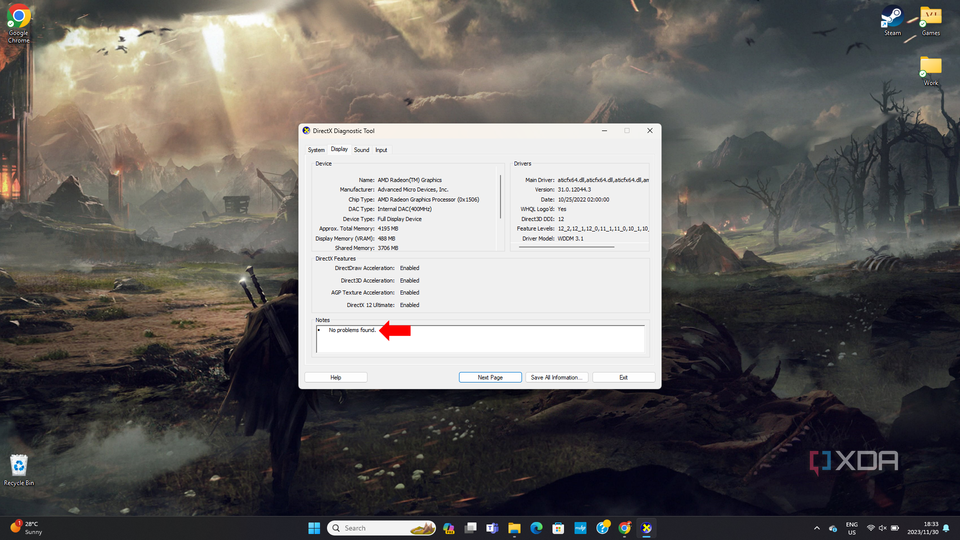Open File Explorer from taskbar
This screenshot has height=540, width=960.
tap(514, 528)
